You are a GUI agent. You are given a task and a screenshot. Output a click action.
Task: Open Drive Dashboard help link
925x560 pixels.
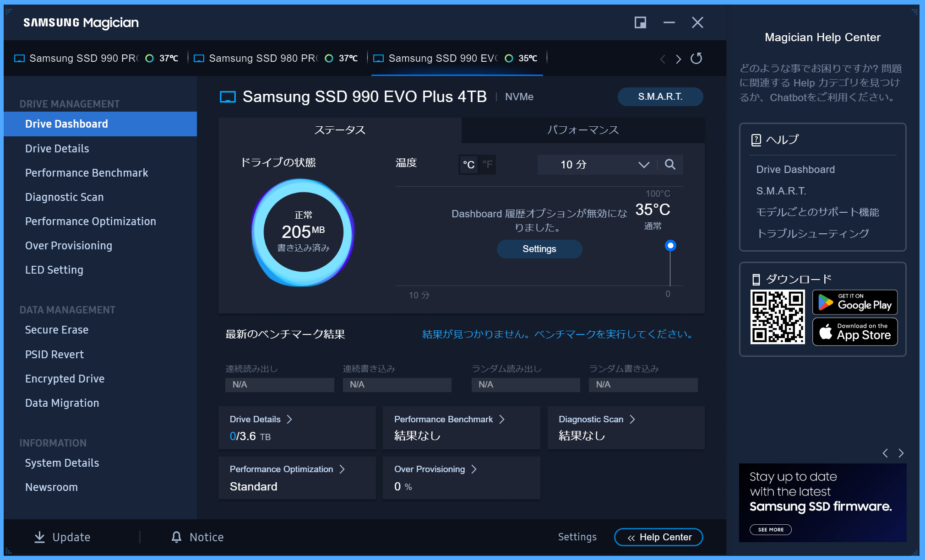tap(795, 170)
